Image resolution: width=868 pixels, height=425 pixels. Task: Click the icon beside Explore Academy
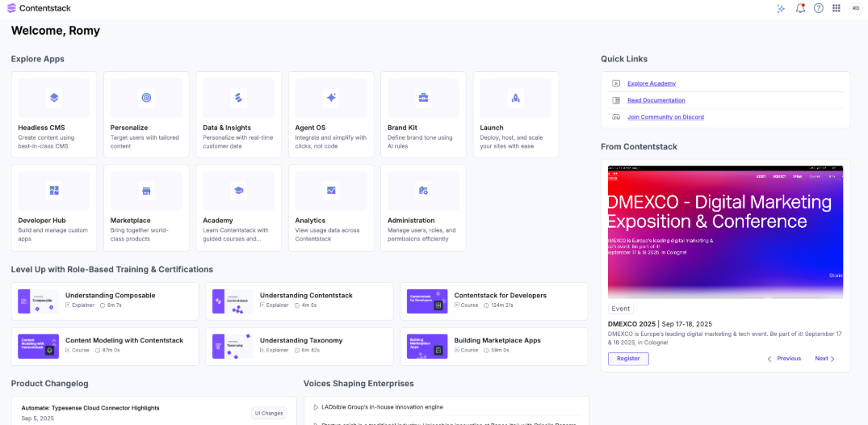(x=615, y=84)
